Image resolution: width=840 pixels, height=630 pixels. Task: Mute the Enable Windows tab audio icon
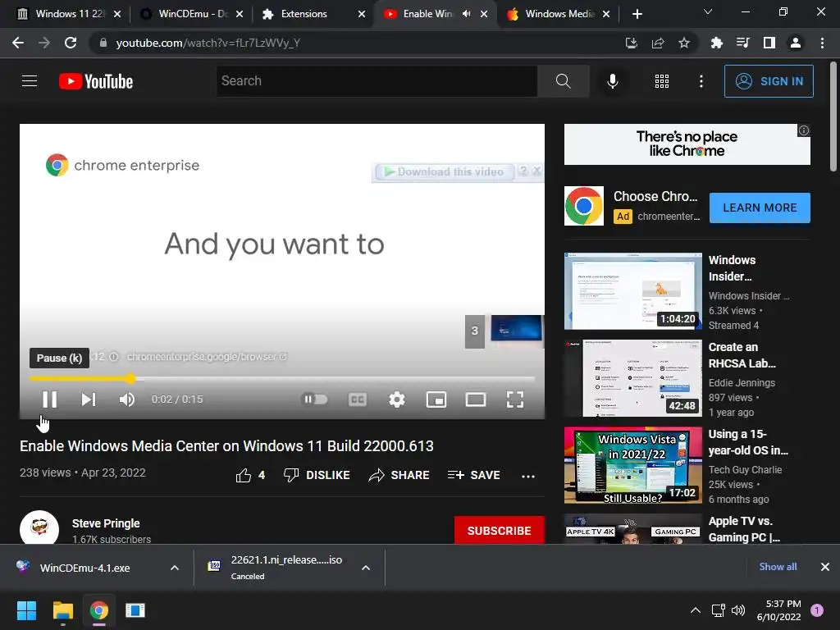tap(467, 14)
